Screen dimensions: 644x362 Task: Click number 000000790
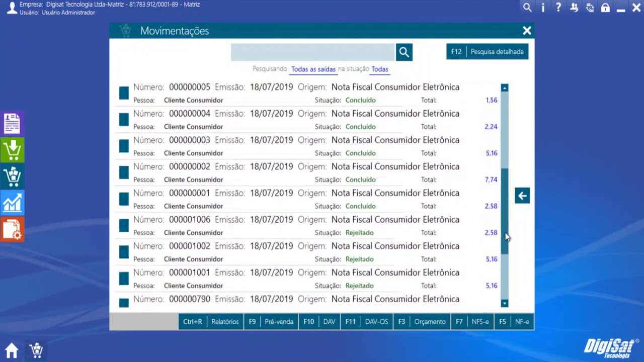coord(190,299)
